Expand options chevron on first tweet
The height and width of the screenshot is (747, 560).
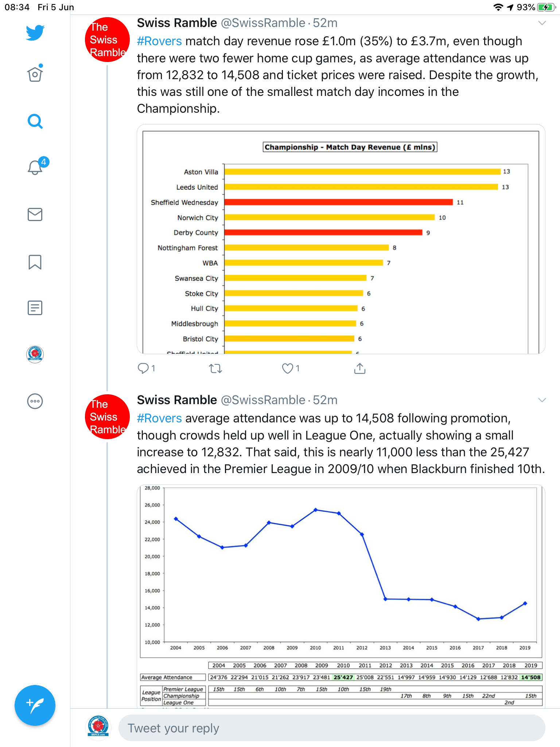coord(542,23)
